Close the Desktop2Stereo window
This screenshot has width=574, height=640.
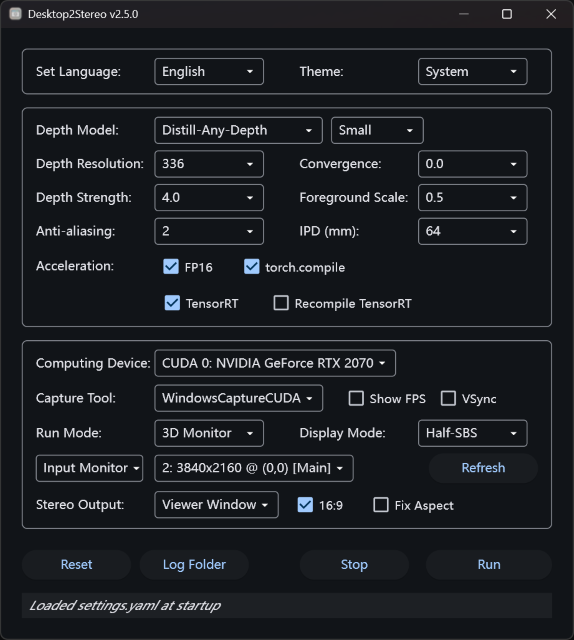[551, 14]
